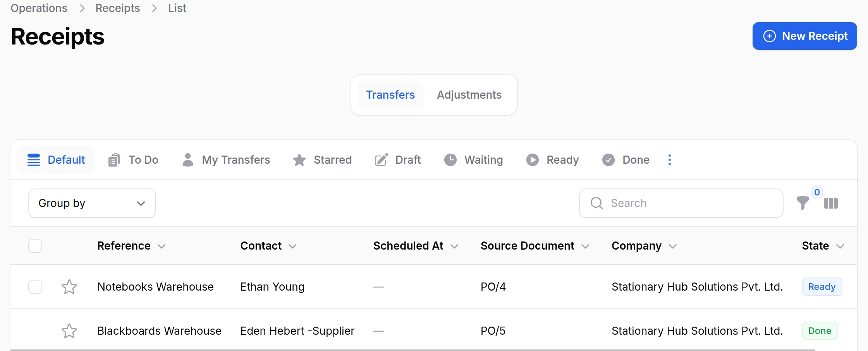Screen dimensions: 868x351
Task: Open the three-dot more views menu
Action: pyautogui.click(x=670, y=160)
